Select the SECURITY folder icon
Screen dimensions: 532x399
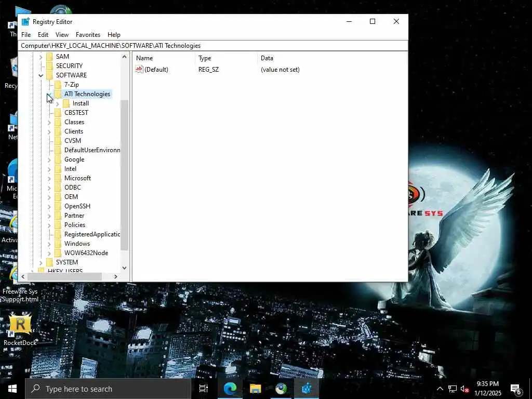pos(49,66)
